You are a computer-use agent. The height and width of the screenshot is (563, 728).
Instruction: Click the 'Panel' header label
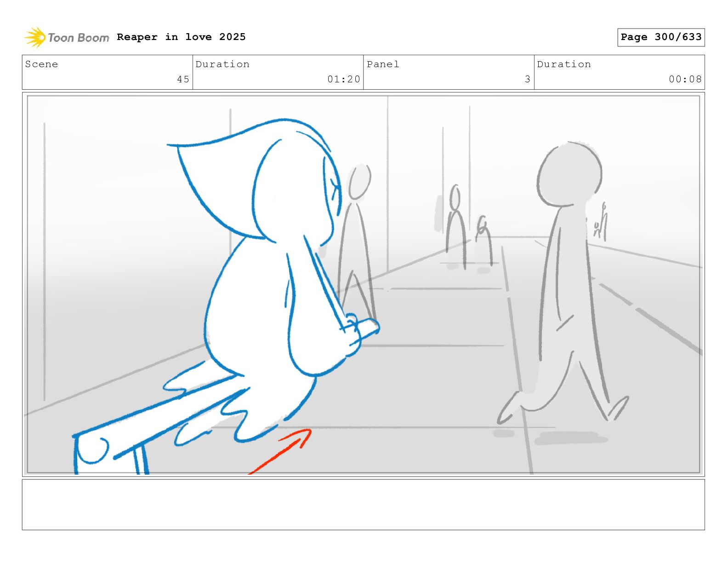coord(383,64)
